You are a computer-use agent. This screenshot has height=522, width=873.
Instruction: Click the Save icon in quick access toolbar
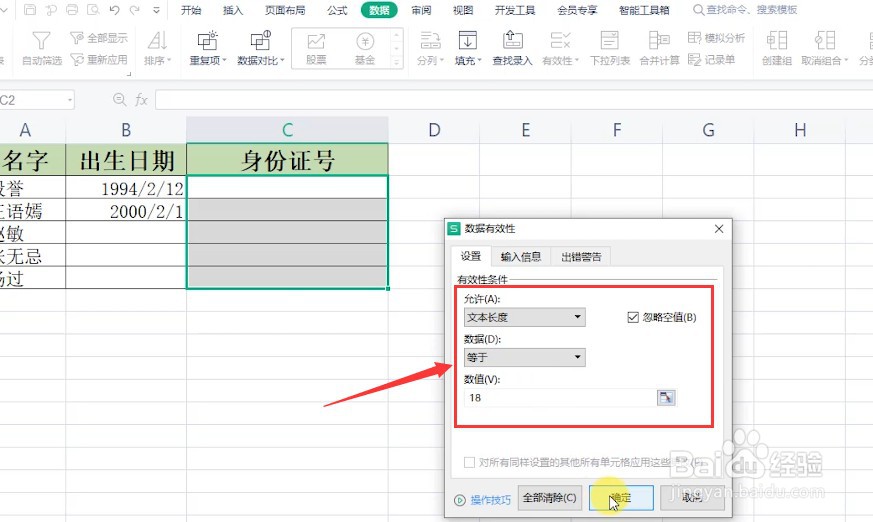coord(30,9)
